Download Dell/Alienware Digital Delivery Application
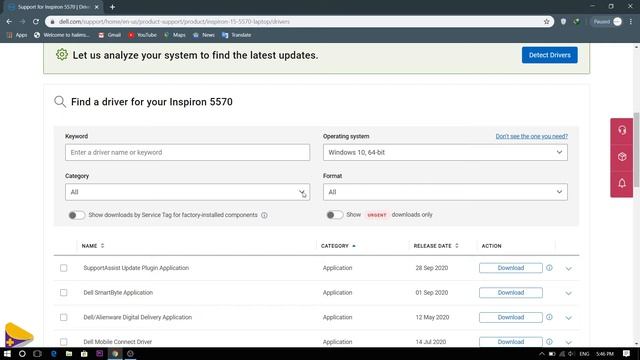Viewport: 640px width, 360px height. [x=511, y=317]
